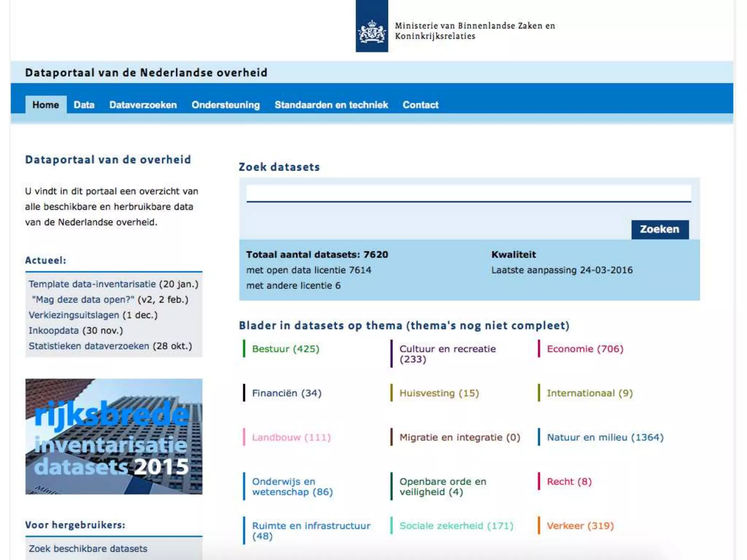This screenshot has height=560, width=747.
Task: Open the Statistieken dataverzoeken link
Action: click(x=89, y=346)
